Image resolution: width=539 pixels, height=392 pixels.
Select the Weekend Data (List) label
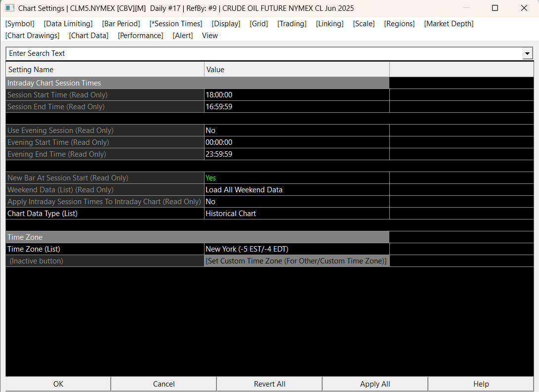coord(105,190)
